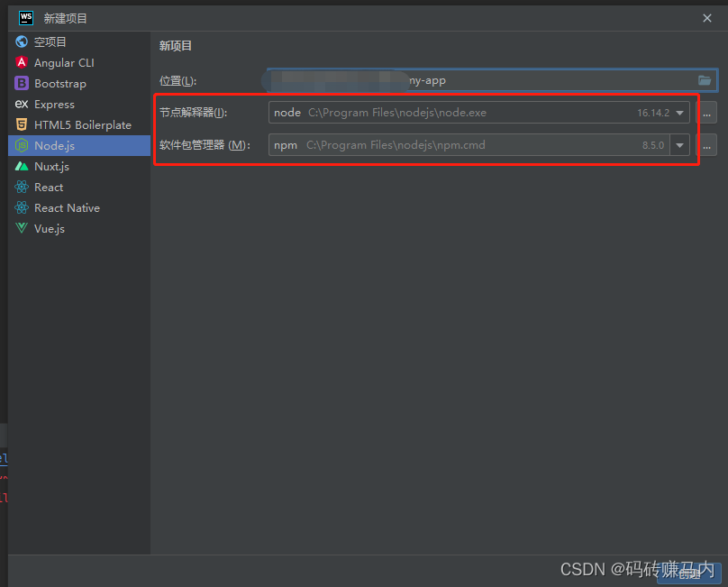Open browse button beside node interpreter
728x587 pixels.
[707, 113]
